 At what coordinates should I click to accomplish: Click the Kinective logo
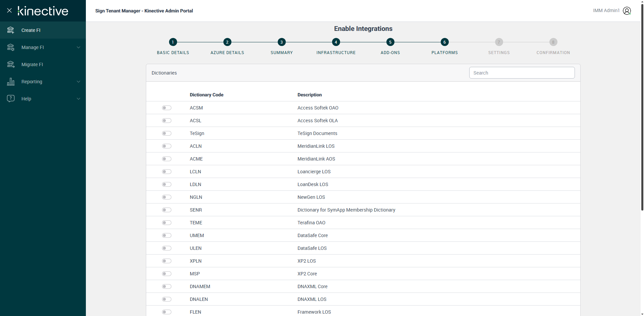coord(43,11)
